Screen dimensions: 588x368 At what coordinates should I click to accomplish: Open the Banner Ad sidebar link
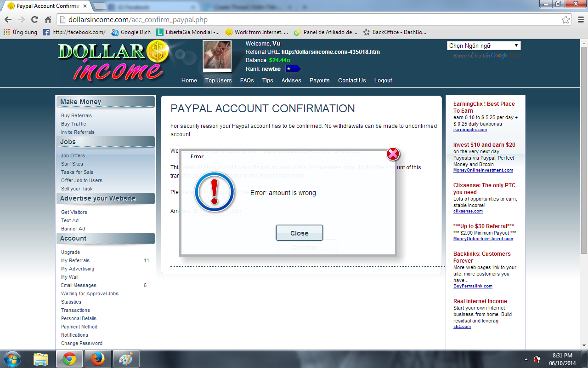click(x=73, y=229)
